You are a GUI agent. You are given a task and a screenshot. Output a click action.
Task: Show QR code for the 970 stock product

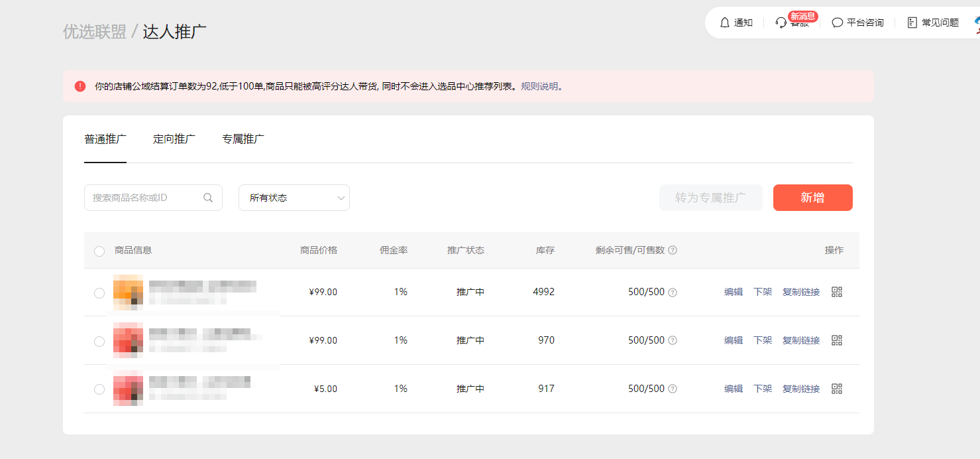pyautogui.click(x=837, y=340)
